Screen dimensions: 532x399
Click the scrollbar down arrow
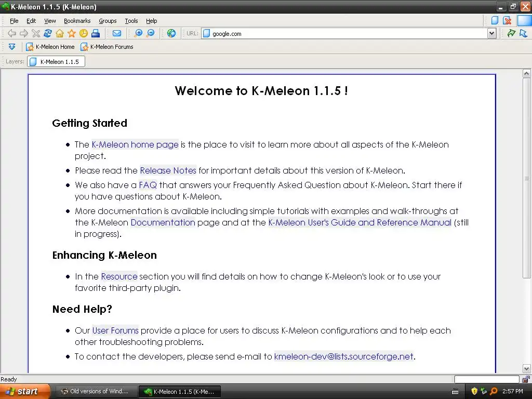[x=527, y=368]
